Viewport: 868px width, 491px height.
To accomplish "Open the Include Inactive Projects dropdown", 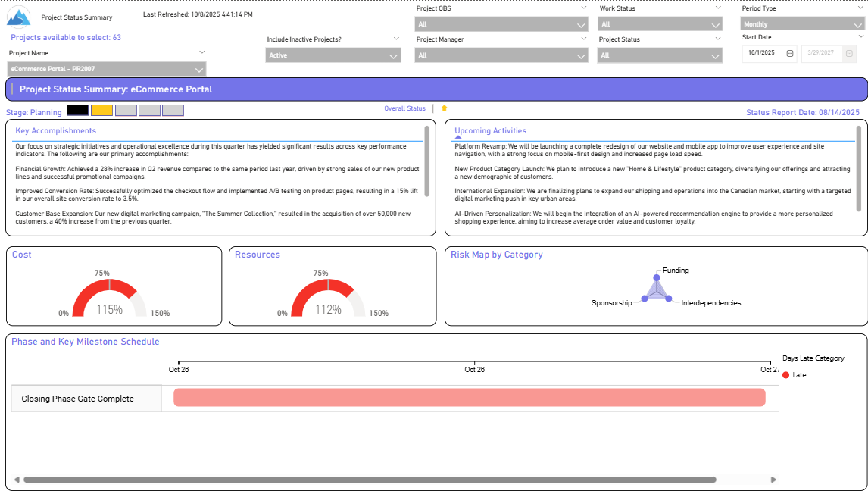I will (x=393, y=56).
